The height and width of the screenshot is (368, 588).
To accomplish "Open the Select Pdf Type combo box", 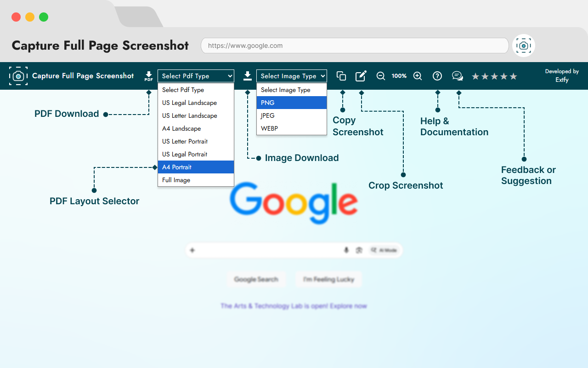I will point(196,76).
